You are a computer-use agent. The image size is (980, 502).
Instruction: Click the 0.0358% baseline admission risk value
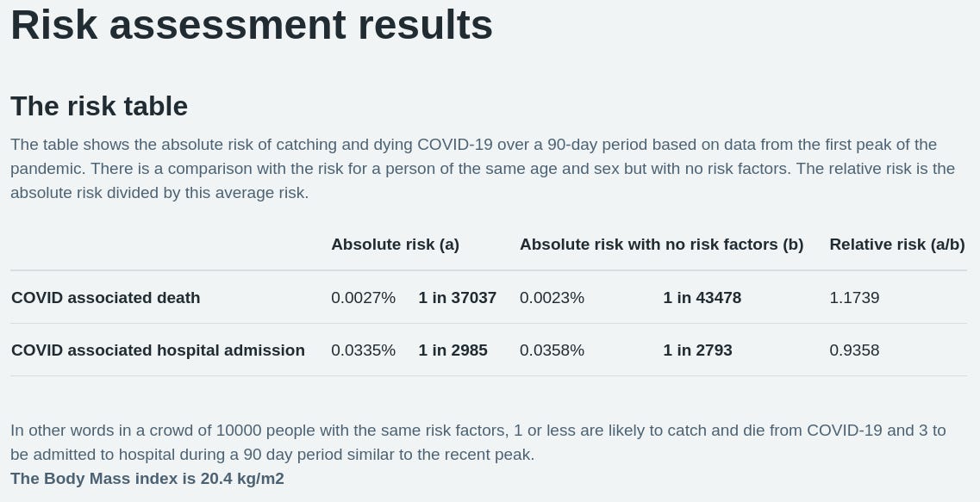(x=552, y=350)
